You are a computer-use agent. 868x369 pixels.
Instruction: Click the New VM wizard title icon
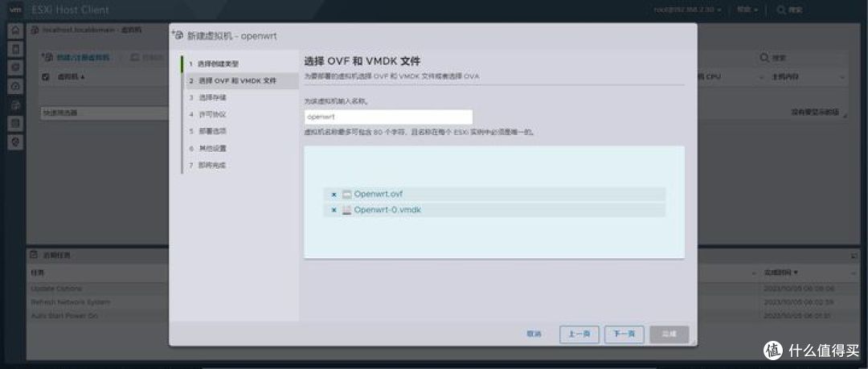tap(178, 35)
